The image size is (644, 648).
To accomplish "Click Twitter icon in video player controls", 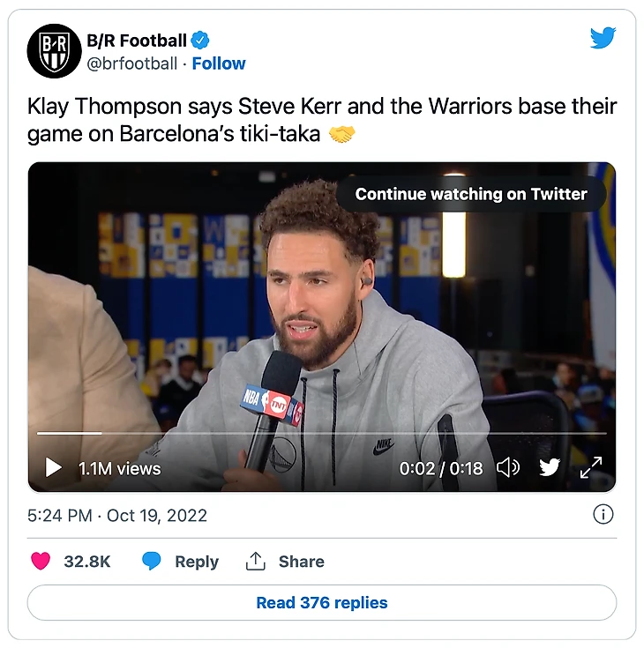I will tap(550, 467).
